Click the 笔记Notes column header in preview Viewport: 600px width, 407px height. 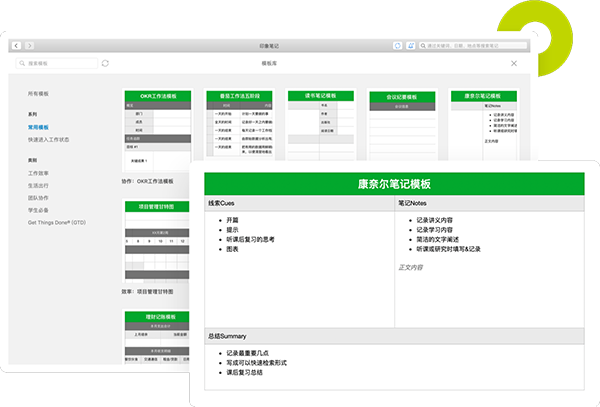coord(489,203)
